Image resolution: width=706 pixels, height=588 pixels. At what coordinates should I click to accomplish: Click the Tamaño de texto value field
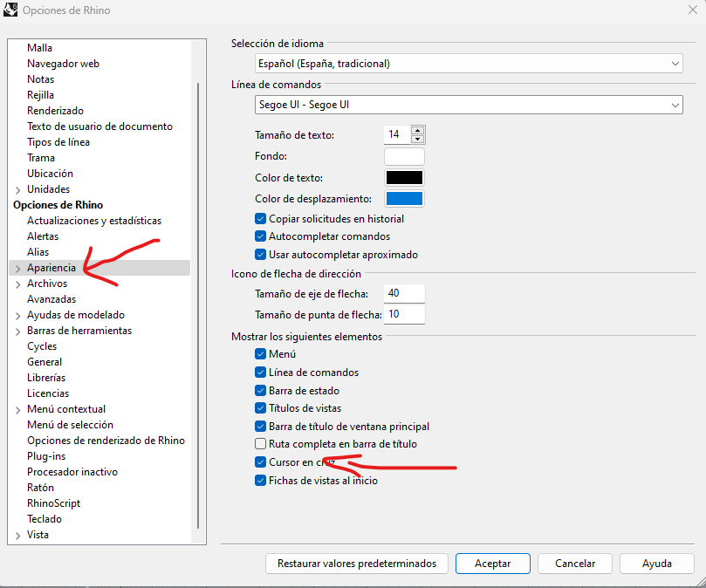coord(398,134)
